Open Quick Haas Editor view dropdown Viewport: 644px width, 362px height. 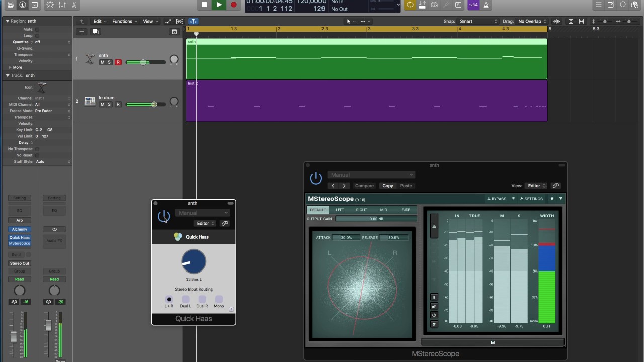coord(205,223)
